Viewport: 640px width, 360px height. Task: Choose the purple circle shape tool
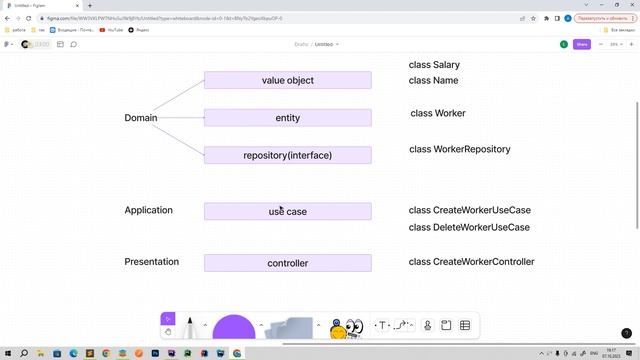(234, 327)
